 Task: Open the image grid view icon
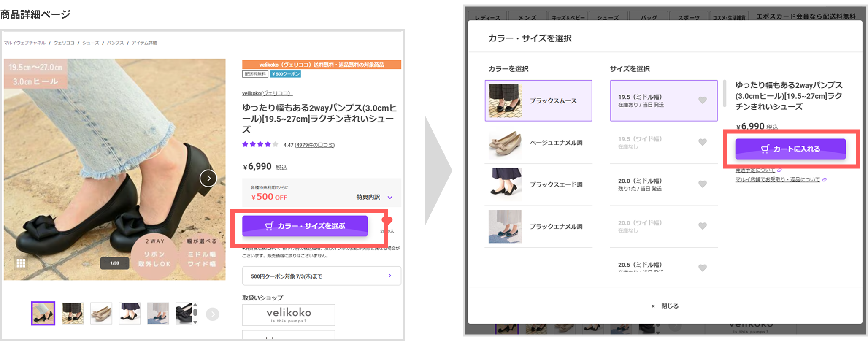pos(21,263)
